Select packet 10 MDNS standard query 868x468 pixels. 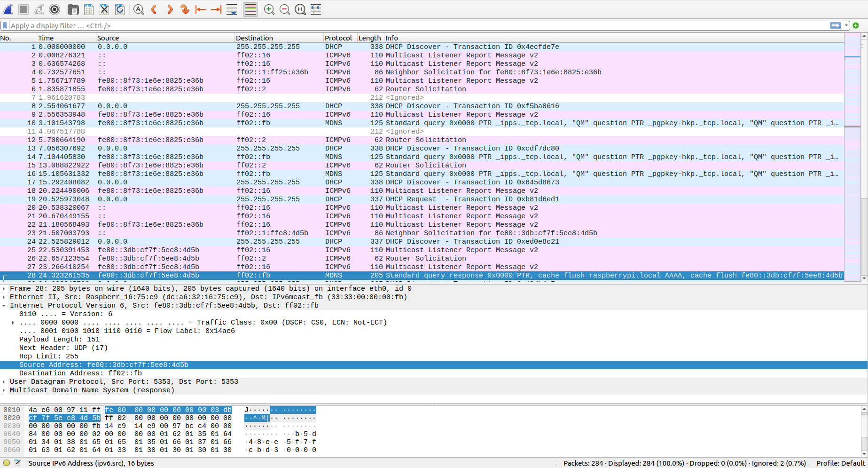coord(422,123)
